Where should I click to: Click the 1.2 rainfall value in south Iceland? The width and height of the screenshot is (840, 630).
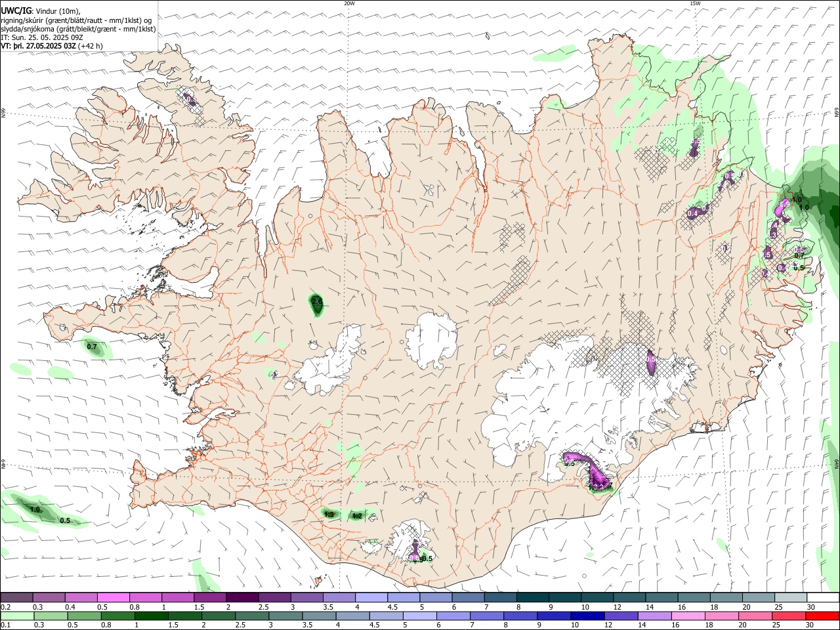(357, 516)
